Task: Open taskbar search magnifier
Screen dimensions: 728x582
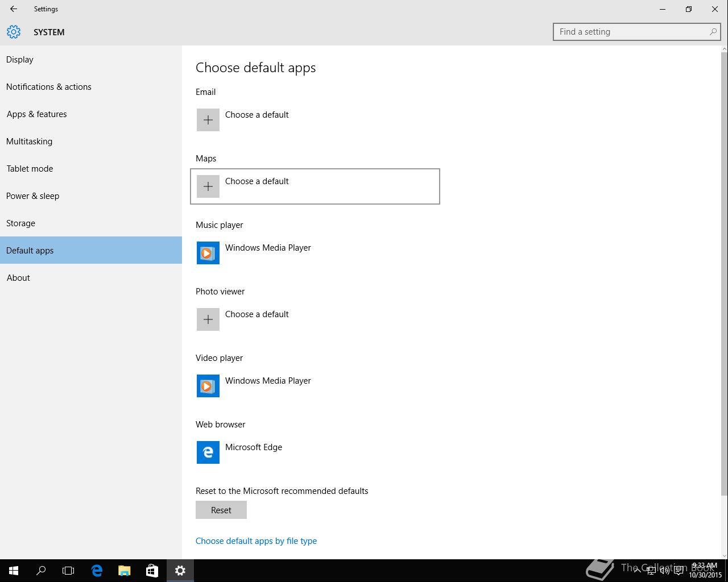Action: 41,571
